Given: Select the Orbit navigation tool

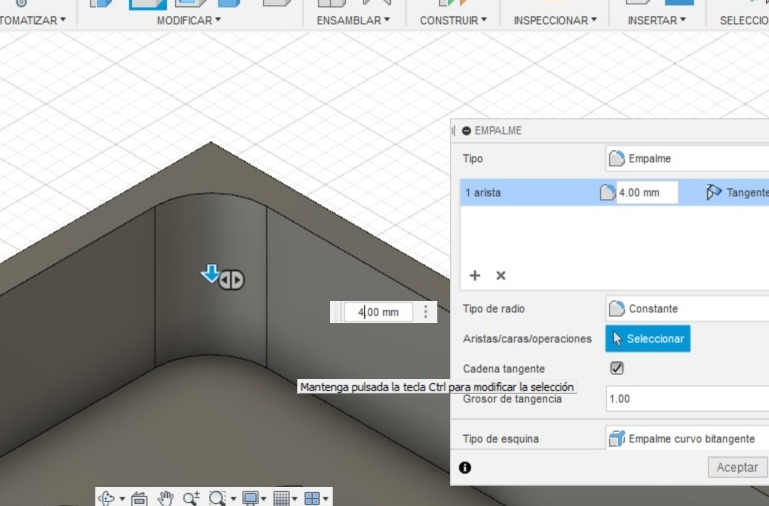Looking at the screenshot, I should coord(106,499).
